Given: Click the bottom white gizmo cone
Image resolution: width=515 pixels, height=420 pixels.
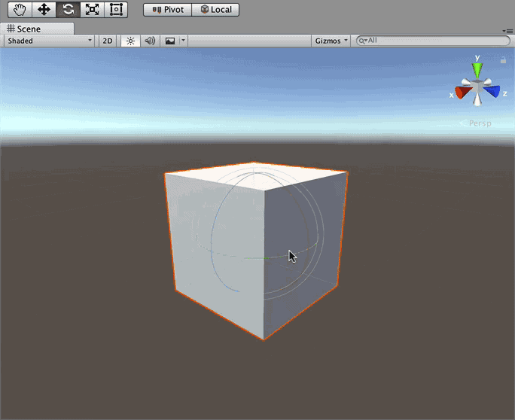Looking at the screenshot, I should pyautogui.click(x=477, y=99).
